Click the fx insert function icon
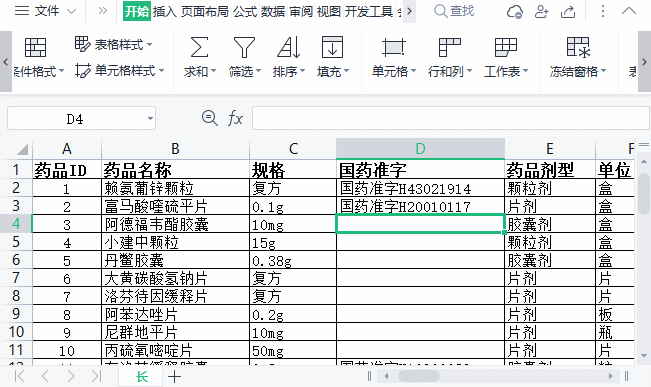651x387 pixels. click(235, 118)
